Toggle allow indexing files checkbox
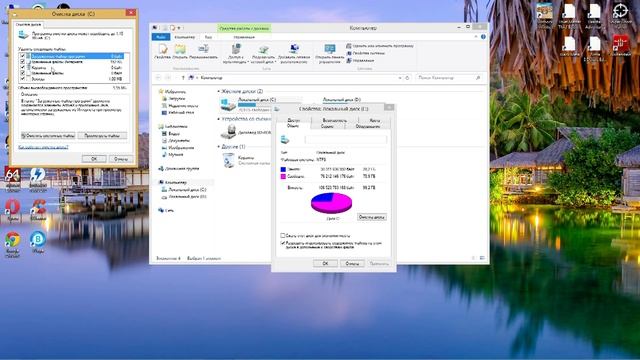 coord(282,243)
